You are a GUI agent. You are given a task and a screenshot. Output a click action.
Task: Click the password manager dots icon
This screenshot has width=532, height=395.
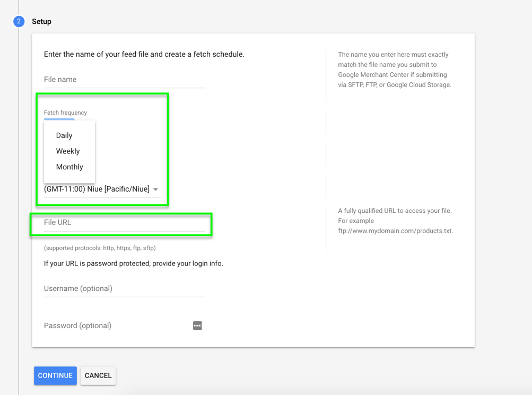point(197,325)
